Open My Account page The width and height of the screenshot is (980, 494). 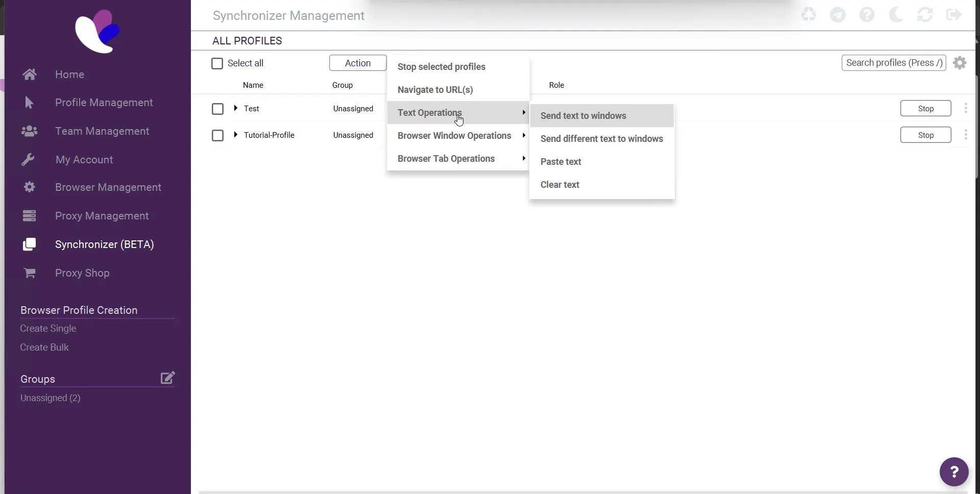point(84,160)
